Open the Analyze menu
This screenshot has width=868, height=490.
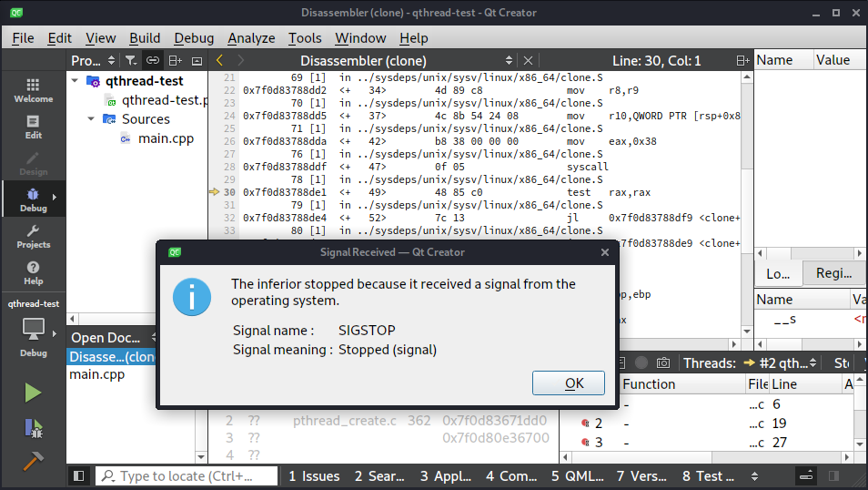coord(251,38)
